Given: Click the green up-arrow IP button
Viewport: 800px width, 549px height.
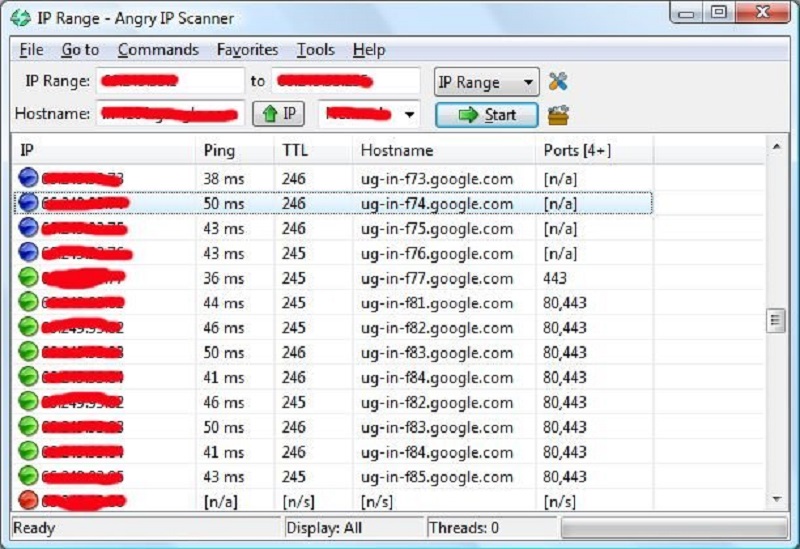Looking at the screenshot, I should click(279, 114).
